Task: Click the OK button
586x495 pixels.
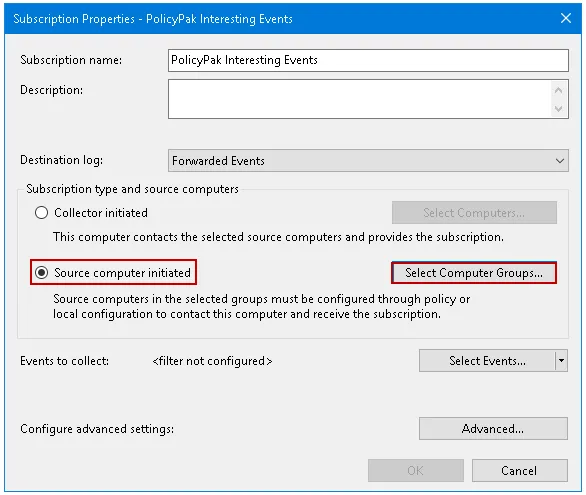Action: pos(416,470)
